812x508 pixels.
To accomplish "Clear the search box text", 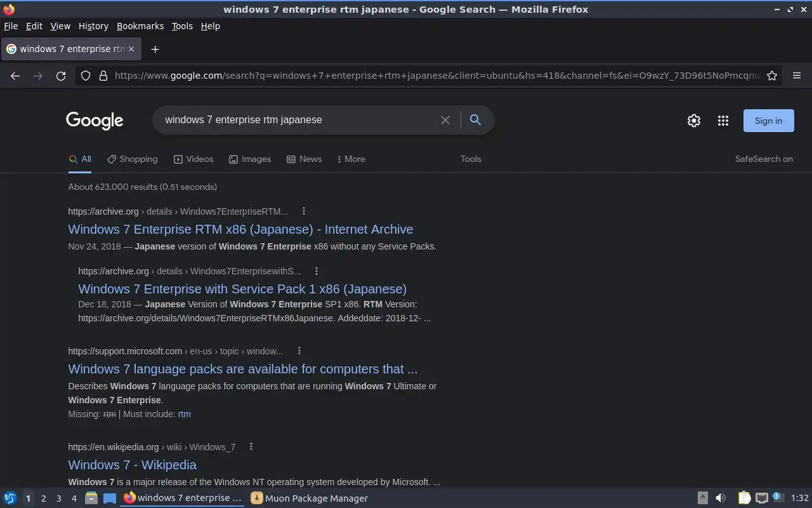I will pos(445,120).
